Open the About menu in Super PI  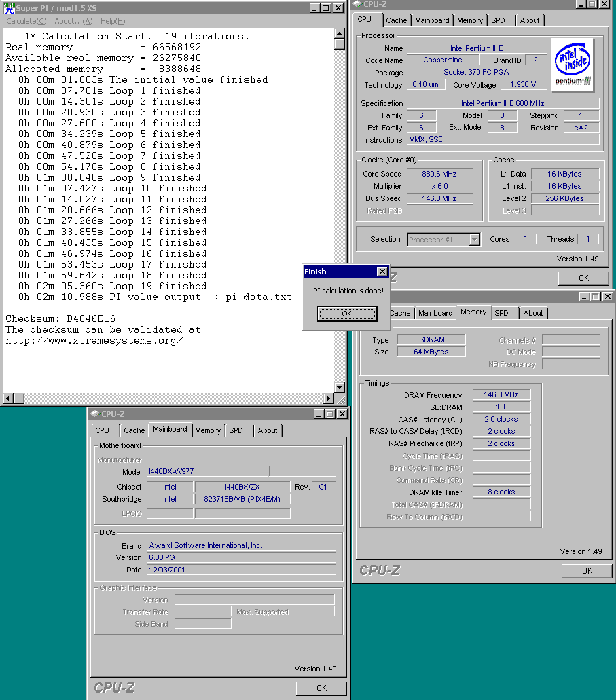73,21
